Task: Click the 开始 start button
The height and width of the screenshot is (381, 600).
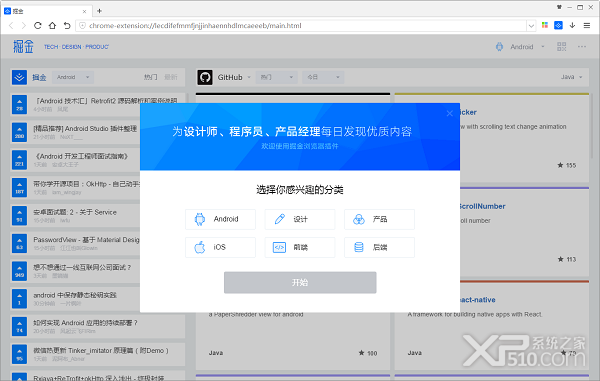Action: (x=300, y=283)
